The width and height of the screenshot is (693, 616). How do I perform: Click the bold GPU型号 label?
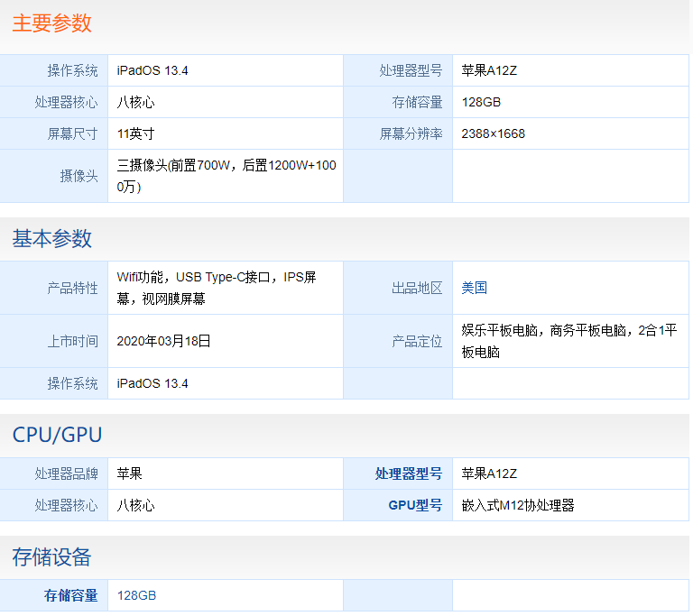tap(415, 505)
